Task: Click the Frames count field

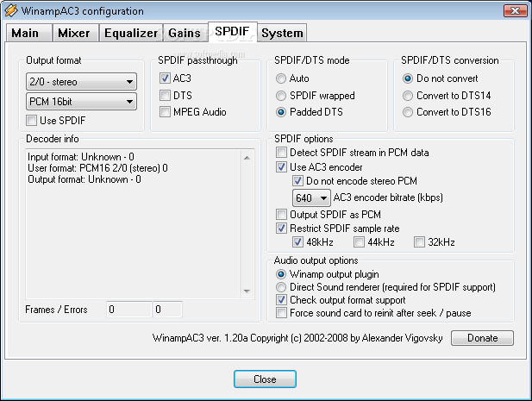Action: click(128, 309)
